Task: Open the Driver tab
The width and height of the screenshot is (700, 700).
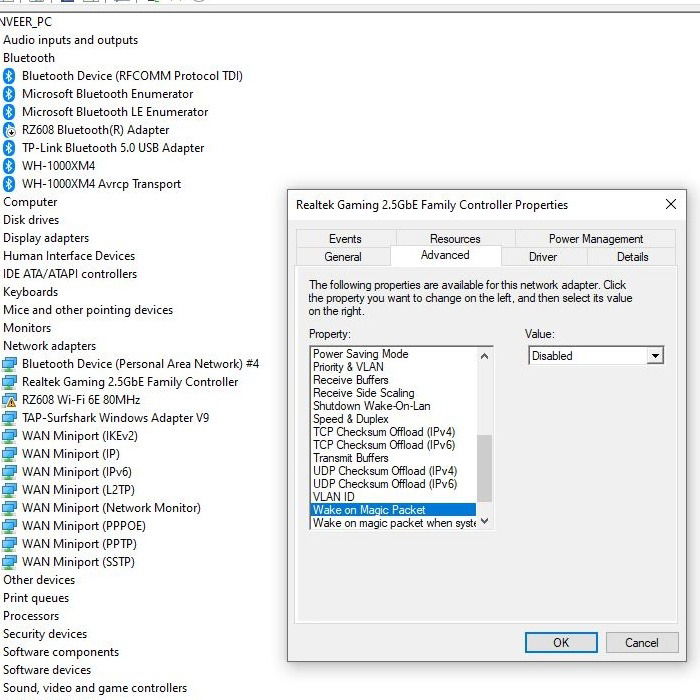Action: [543, 257]
